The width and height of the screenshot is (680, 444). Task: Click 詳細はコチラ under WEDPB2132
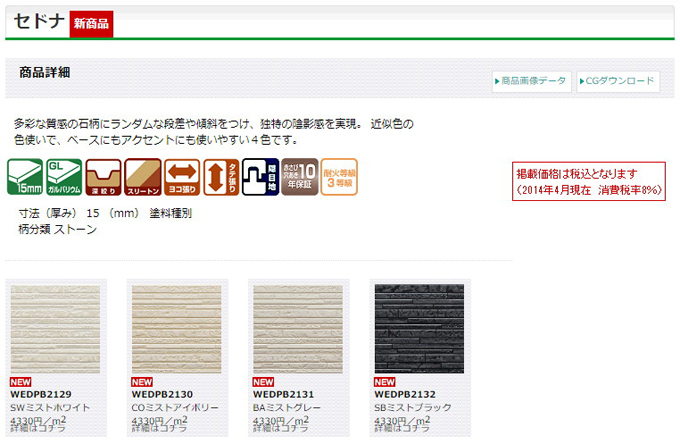pyautogui.click(x=402, y=428)
